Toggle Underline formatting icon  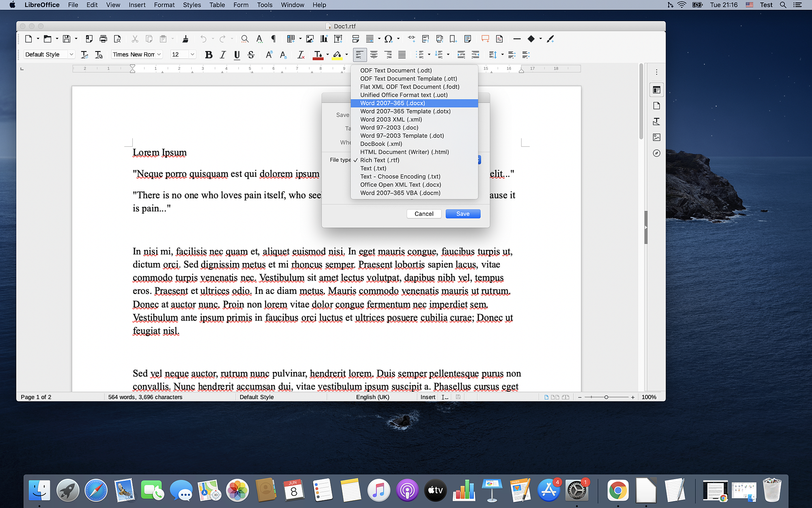(236, 54)
